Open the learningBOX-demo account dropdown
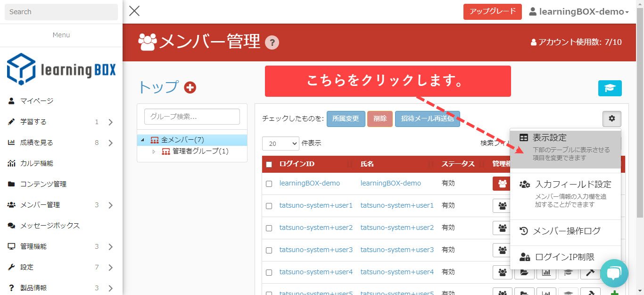Image resolution: width=644 pixels, height=295 pixels. coord(579,12)
